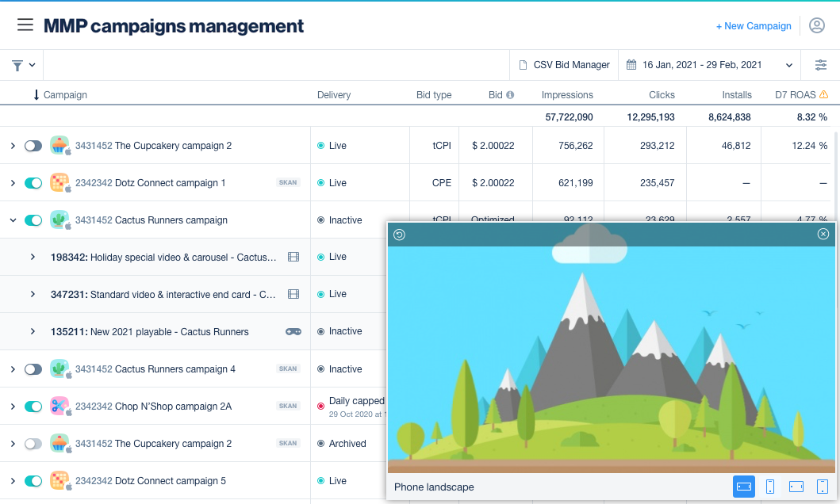The width and height of the screenshot is (840, 504).
Task: Sort by the Impressions column header
Action: tap(566, 95)
